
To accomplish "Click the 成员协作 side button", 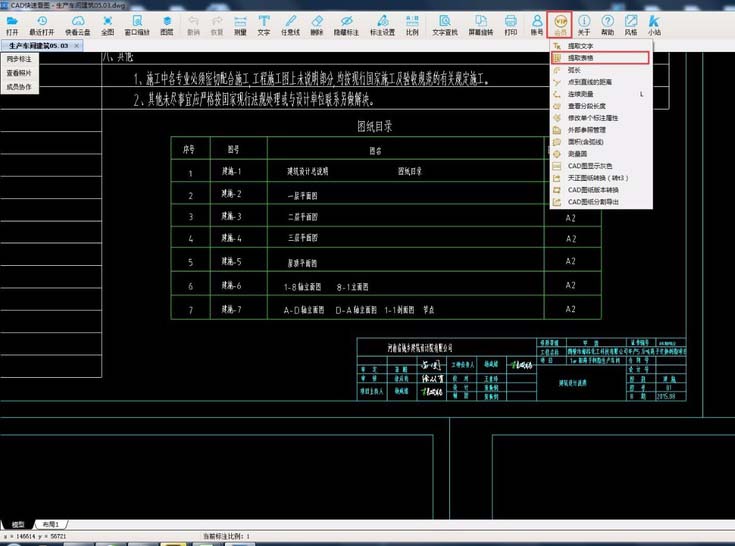I will point(19,87).
